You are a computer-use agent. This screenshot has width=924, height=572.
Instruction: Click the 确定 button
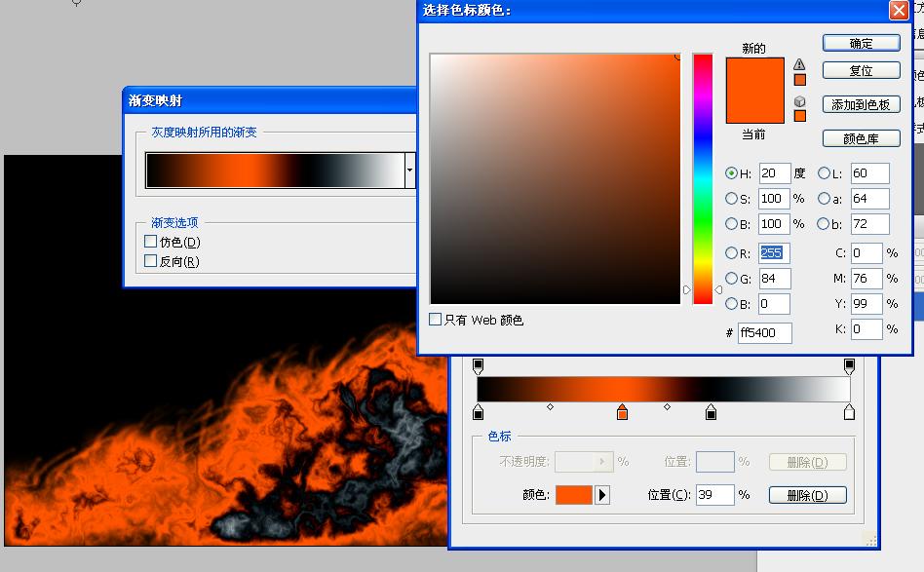click(x=861, y=43)
